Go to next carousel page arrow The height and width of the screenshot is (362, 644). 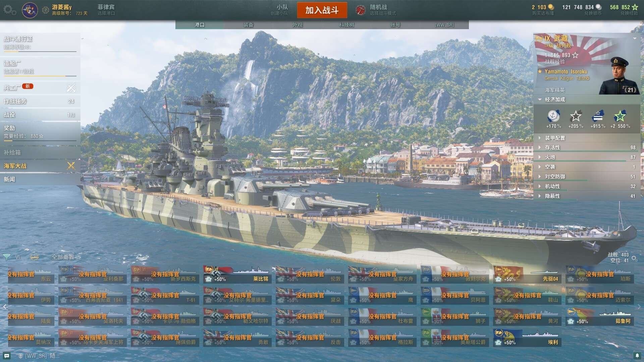coord(639,306)
